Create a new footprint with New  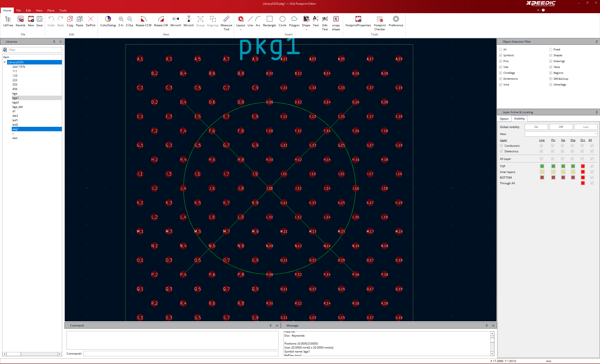tap(31, 21)
